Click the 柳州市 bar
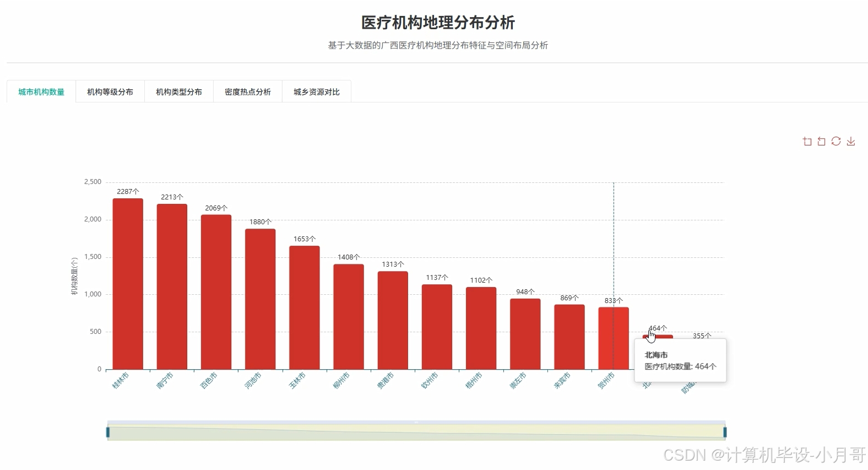 tap(349, 317)
